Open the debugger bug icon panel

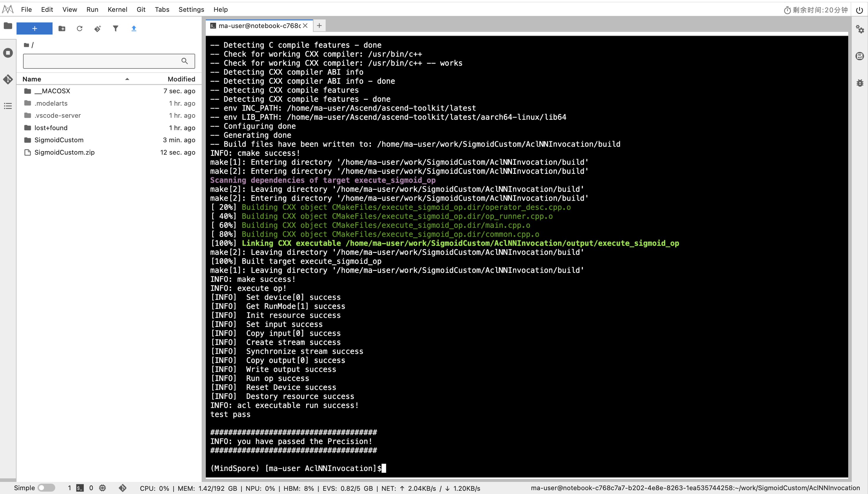click(x=859, y=83)
